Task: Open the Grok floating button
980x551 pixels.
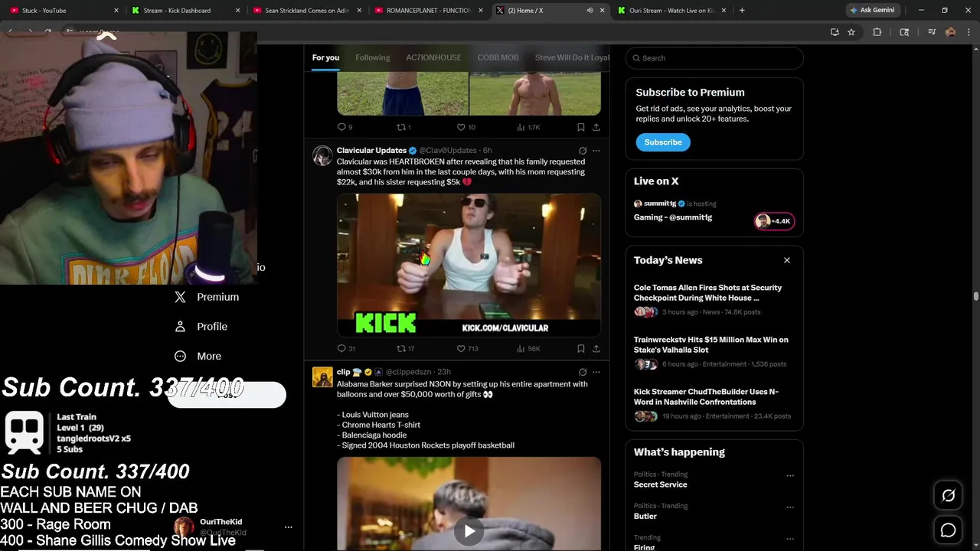Action: (948, 496)
